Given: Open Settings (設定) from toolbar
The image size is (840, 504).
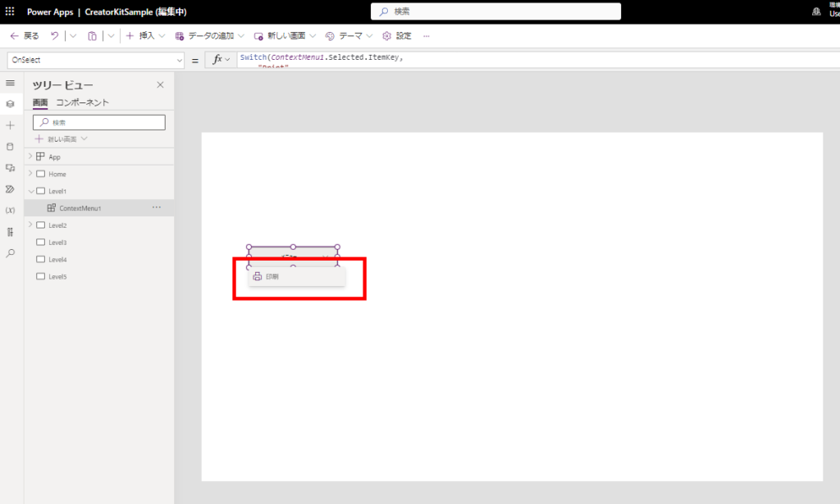Looking at the screenshot, I should 397,36.
